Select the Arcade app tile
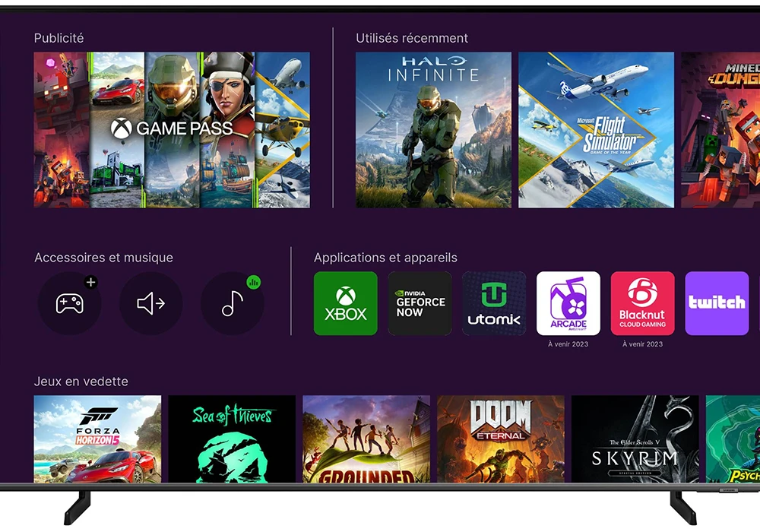 click(568, 303)
